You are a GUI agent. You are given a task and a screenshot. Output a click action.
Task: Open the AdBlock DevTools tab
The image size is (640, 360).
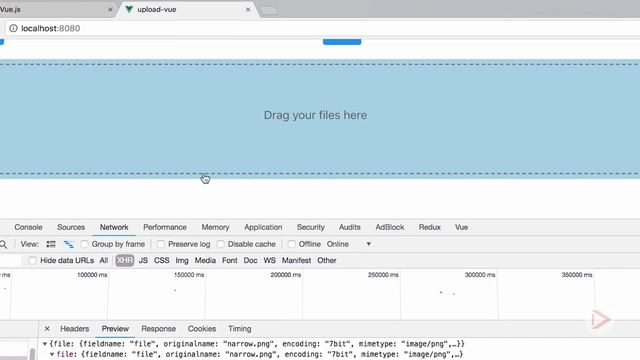coord(389,227)
